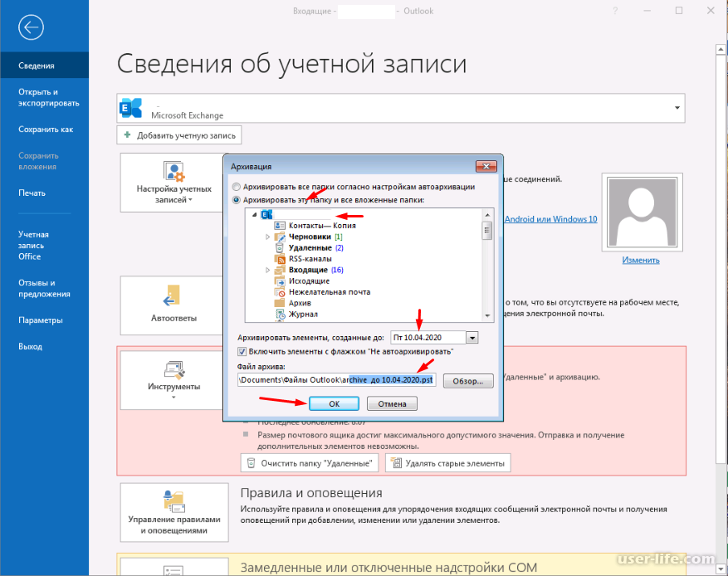
Task: Select Сохранить как in sidebar
Action: [45, 129]
